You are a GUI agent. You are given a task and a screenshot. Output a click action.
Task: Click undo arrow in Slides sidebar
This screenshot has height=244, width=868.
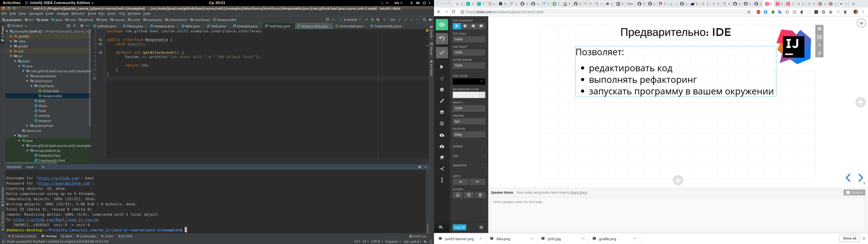click(x=442, y=39)
